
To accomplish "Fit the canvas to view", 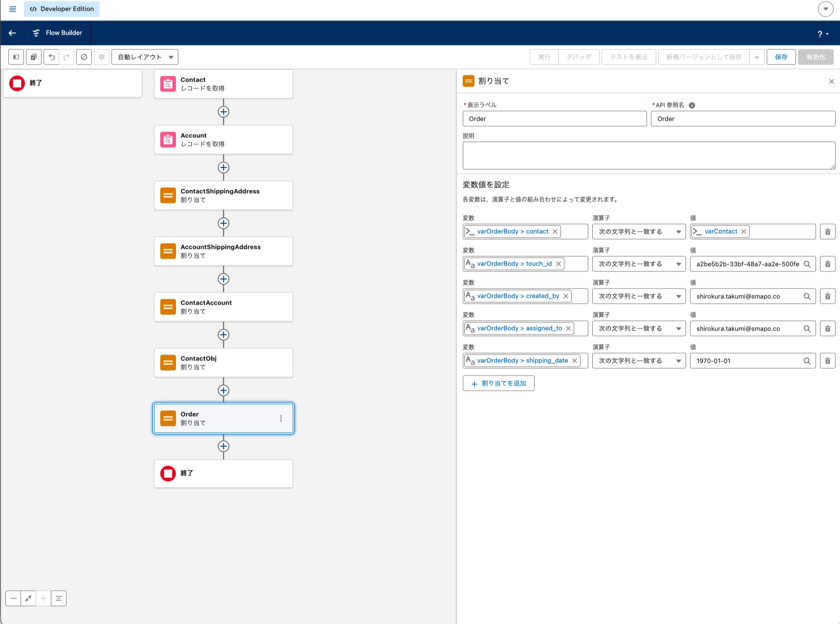I will [x=29, y=598].
